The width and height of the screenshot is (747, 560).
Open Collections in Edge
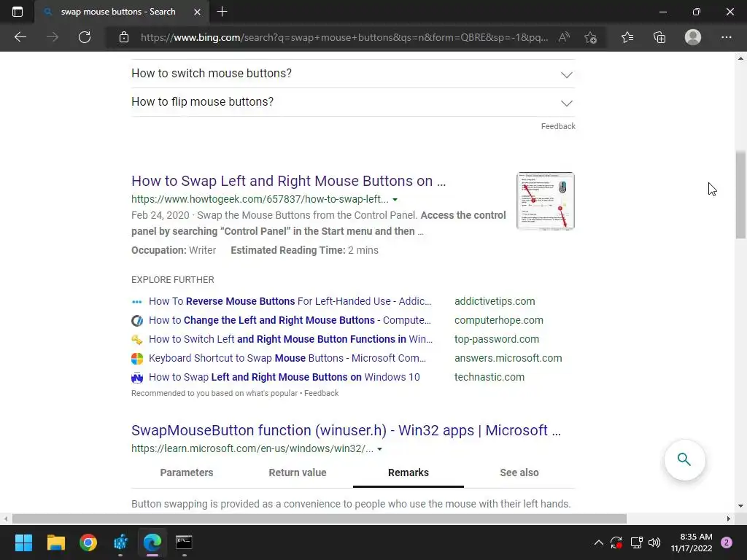[x=659, y=37]
